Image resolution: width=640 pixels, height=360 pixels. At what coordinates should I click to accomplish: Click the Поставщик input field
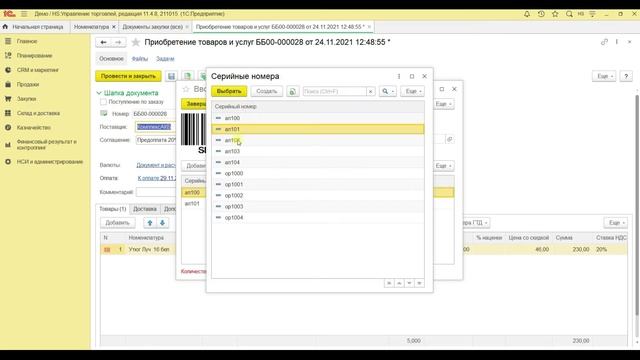[x=156, y=127]
